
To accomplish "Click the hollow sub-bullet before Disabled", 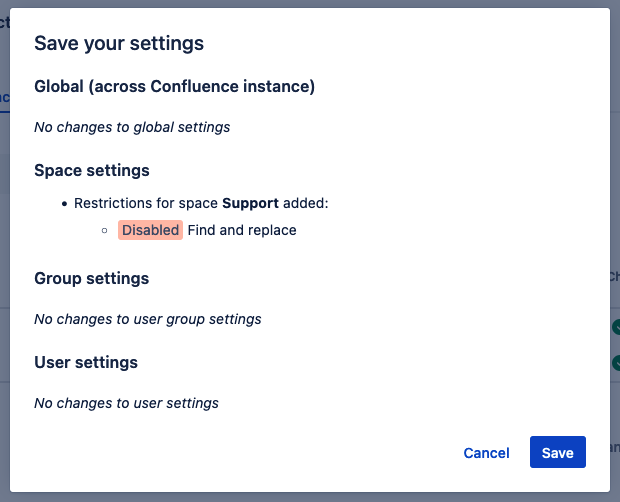I will pyautogui.click(x=105, y=231).
